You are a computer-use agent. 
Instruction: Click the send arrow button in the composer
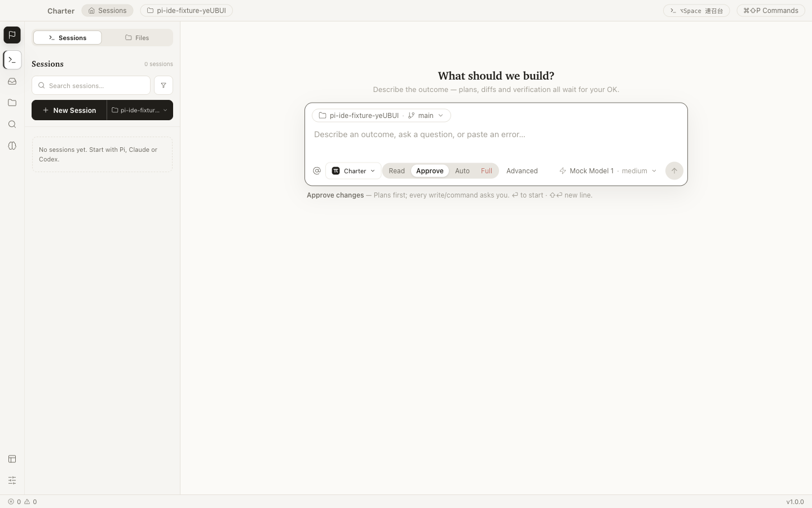[x=674, y=170]
